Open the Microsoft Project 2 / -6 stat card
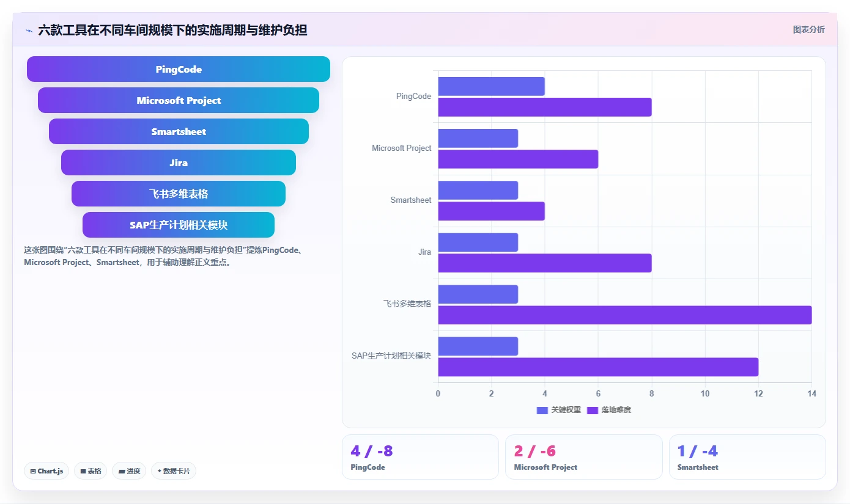This screenshot has height=504, width=850. coord(583,457)
